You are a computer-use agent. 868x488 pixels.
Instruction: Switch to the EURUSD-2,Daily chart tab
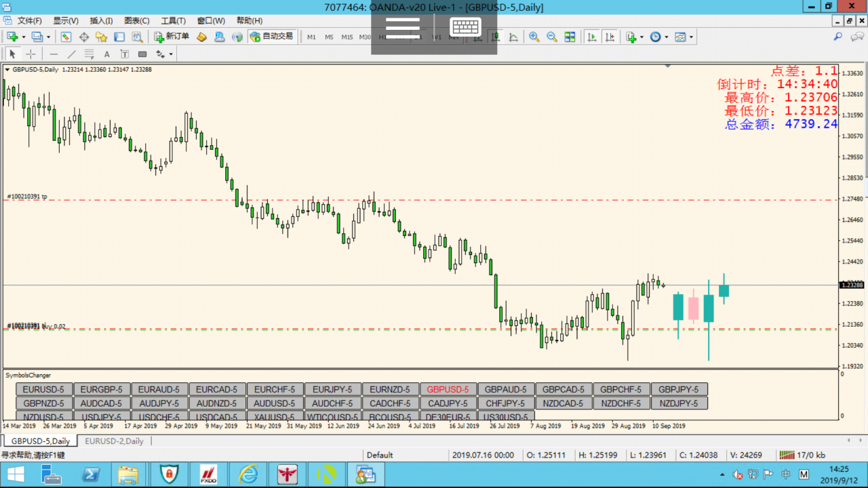pyautogui.click(x=114, y=441)
